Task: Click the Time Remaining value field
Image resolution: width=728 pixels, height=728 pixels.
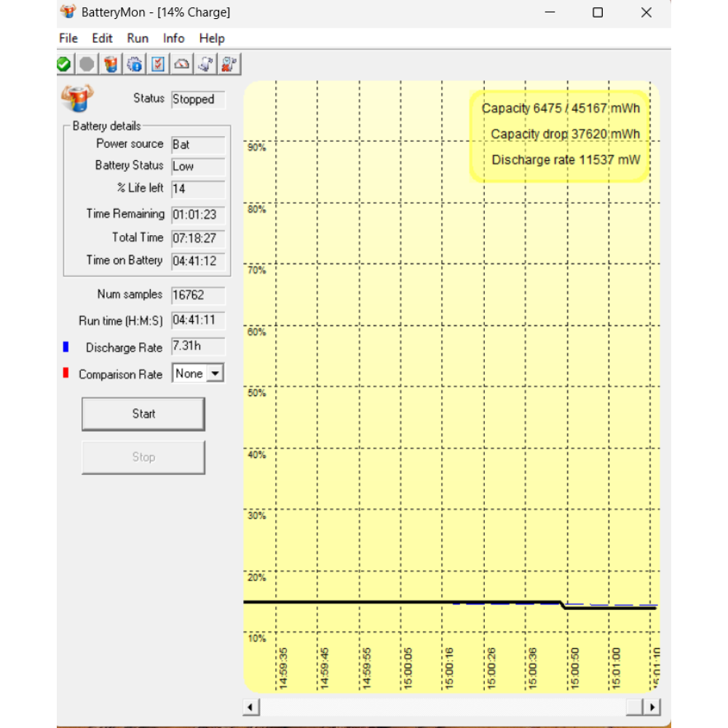Action: pos(198,215)
